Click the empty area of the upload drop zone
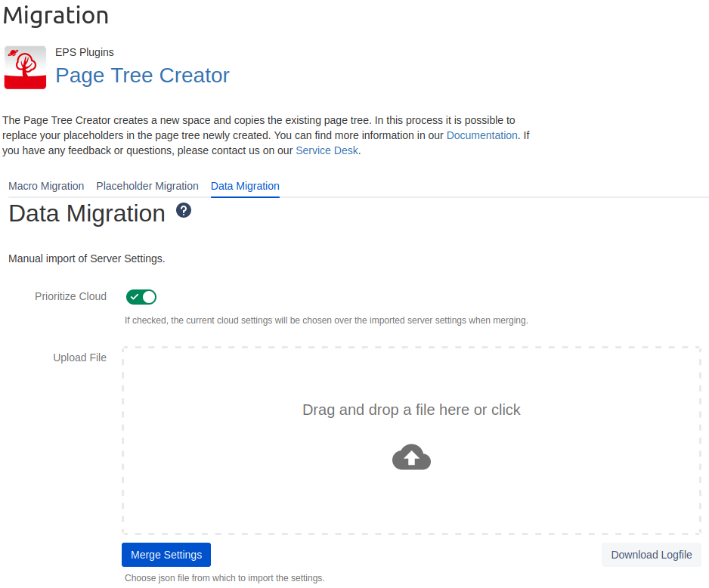Viewport: 709px width, 588px height. 227,484
